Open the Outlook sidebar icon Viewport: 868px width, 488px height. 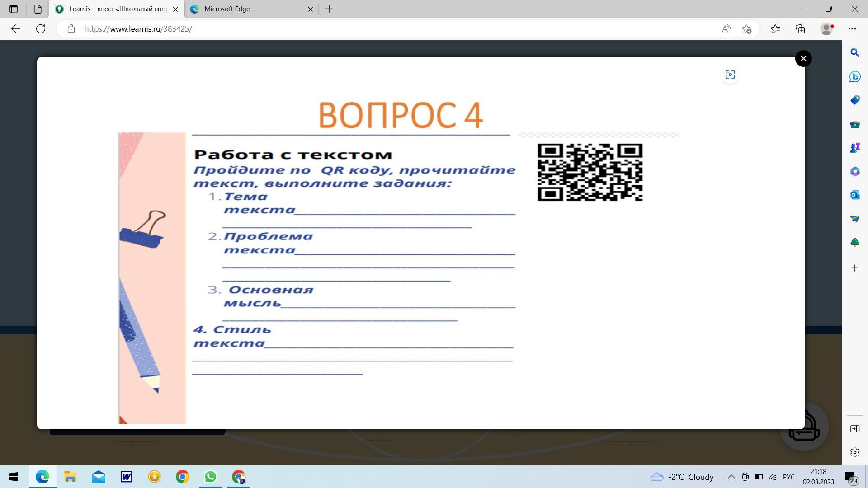[854, 195]
